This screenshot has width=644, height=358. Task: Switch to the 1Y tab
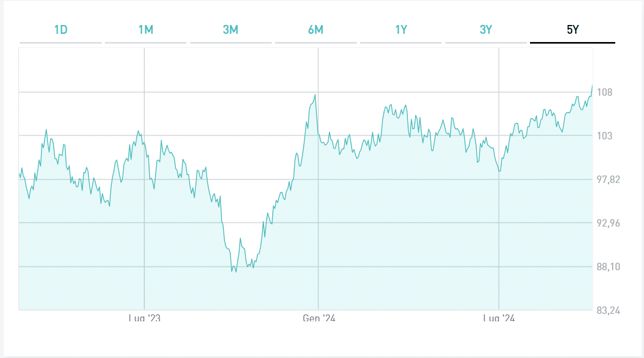(x=401, y=30)
